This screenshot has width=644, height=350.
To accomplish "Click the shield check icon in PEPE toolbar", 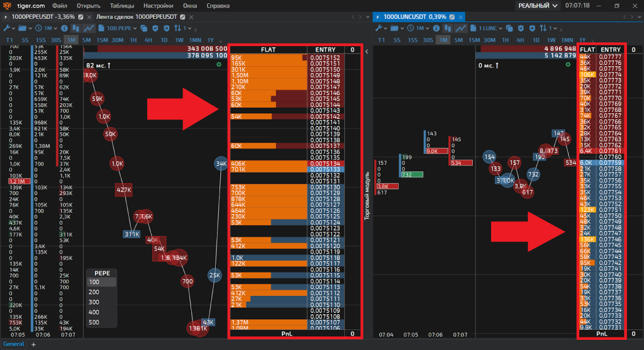I will 155,28.
